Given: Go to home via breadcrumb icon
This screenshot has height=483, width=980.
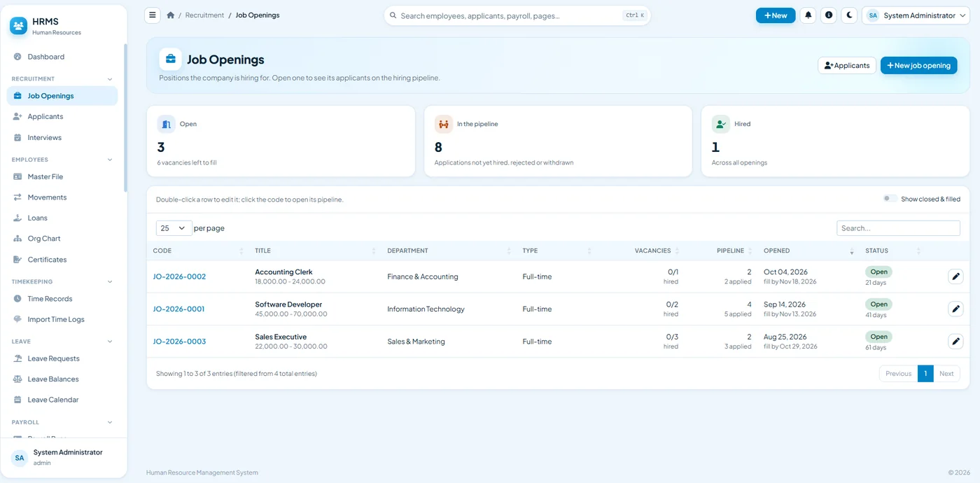Looking at the screenshot, I should [171, 15].
